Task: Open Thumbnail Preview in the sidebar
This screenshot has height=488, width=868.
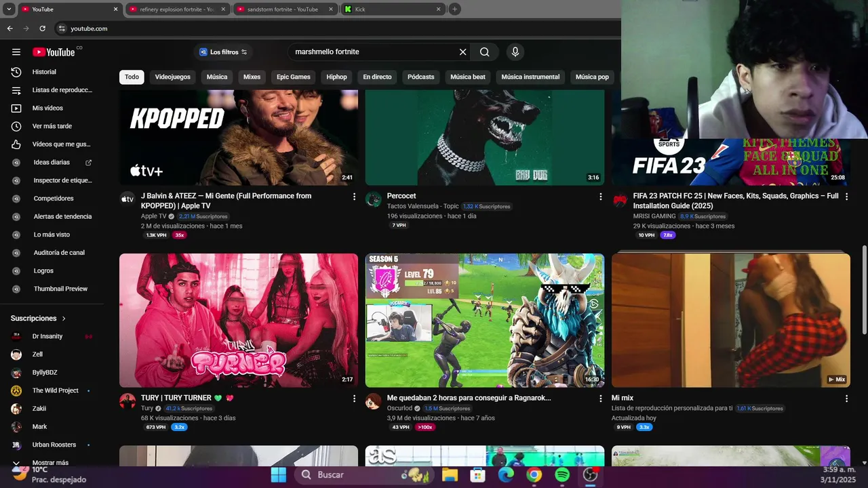Action: [x=52, y=289]
